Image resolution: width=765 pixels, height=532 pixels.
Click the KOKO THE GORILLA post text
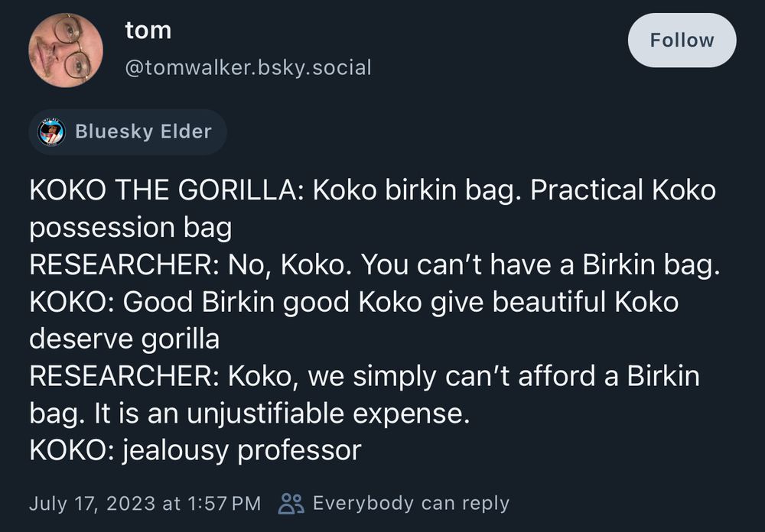click(x=373, y=191)
